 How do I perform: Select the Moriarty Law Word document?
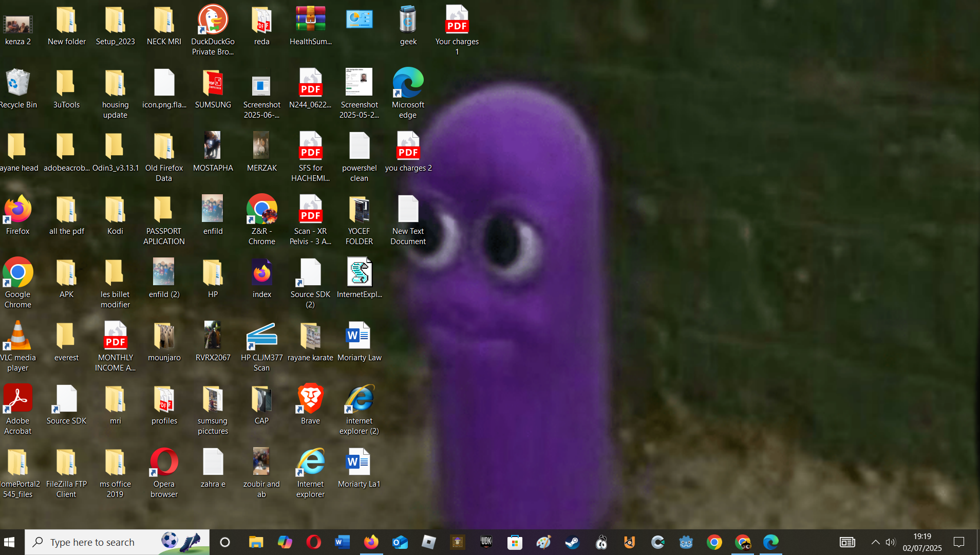pyautogui.click(x=359, y=342)
